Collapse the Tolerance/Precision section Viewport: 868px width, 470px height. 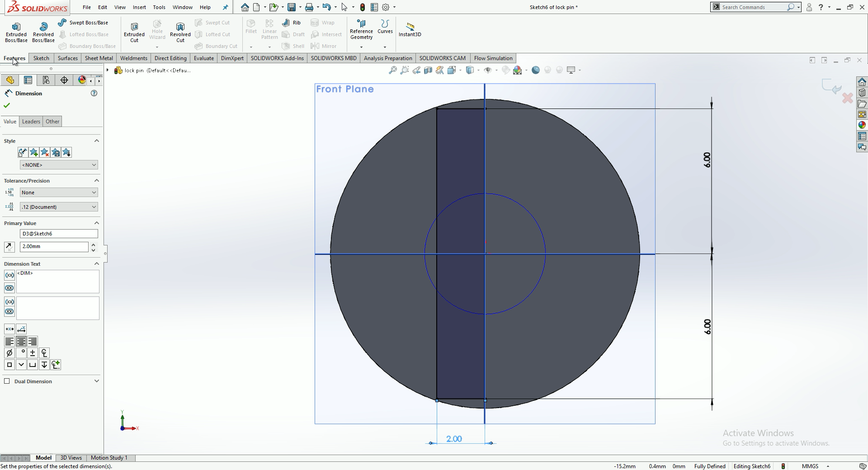tap(96, 181)
